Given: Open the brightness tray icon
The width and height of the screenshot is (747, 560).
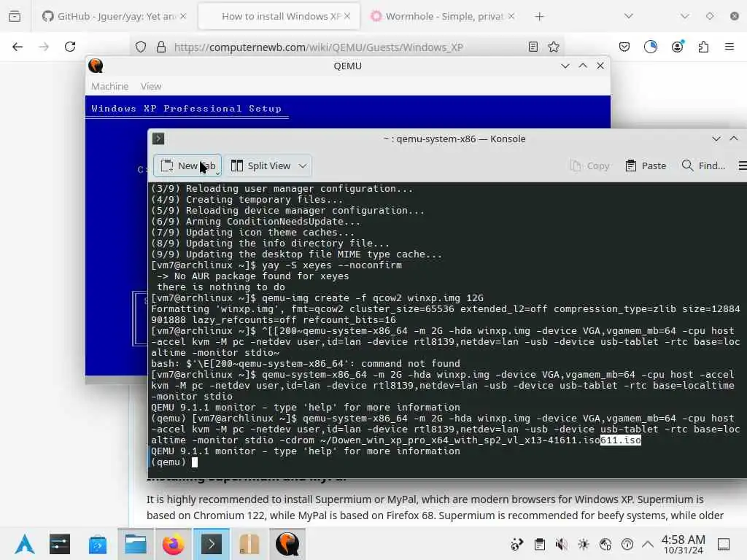Looking at the screenshot, I should [x=584, y=544].
